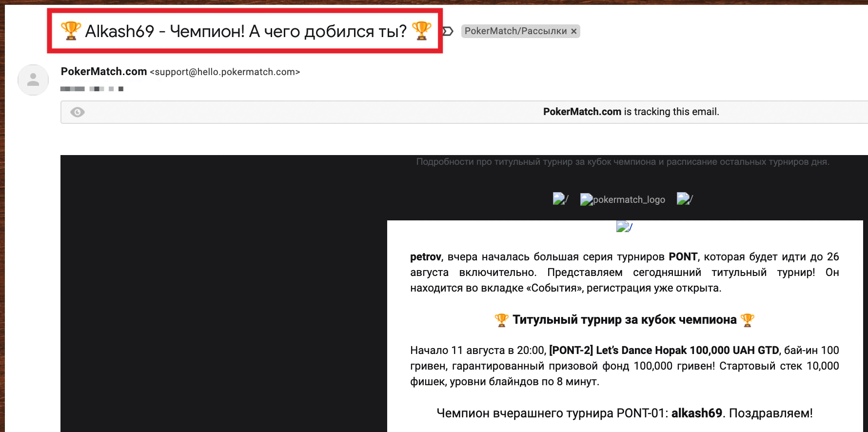
Task: Click sender address support@hello.pokermatch.com
Action: (x=225, y=72)
